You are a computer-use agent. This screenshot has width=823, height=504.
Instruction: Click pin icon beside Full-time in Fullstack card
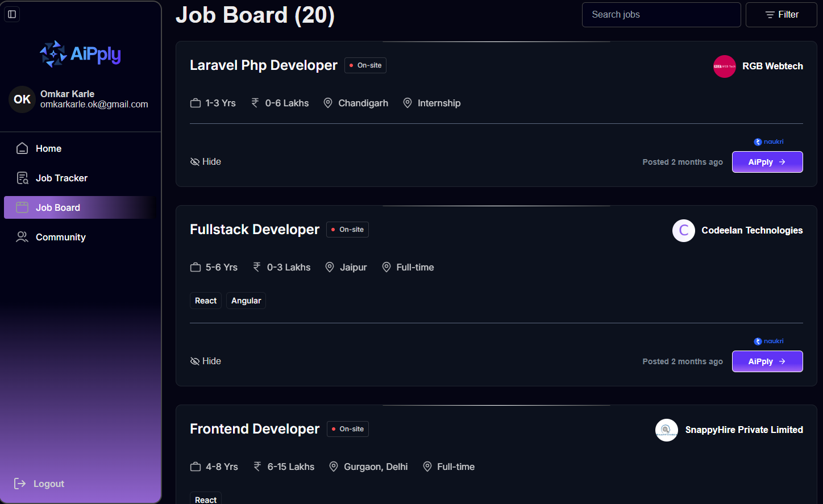(386, 267)
